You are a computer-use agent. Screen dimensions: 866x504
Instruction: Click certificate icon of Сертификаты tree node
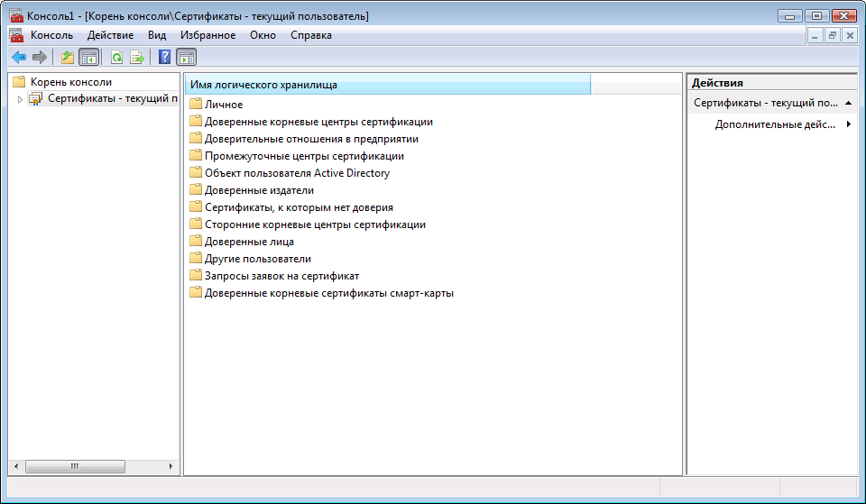36,99
